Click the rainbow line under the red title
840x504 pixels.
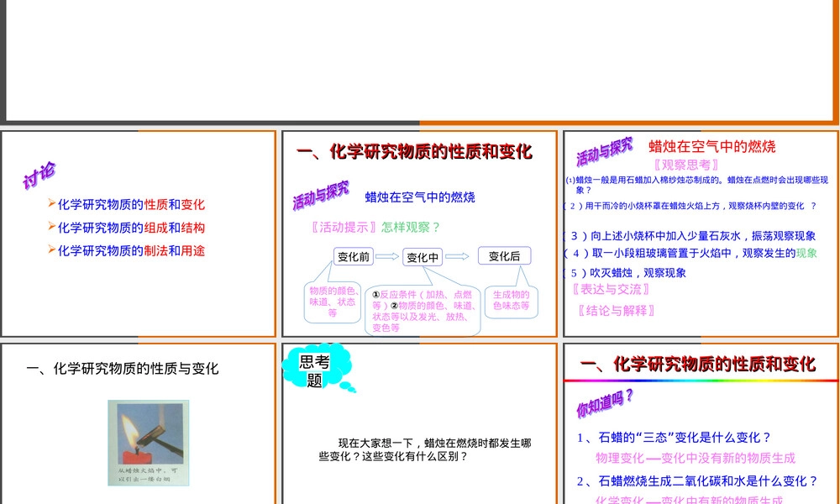701,381
